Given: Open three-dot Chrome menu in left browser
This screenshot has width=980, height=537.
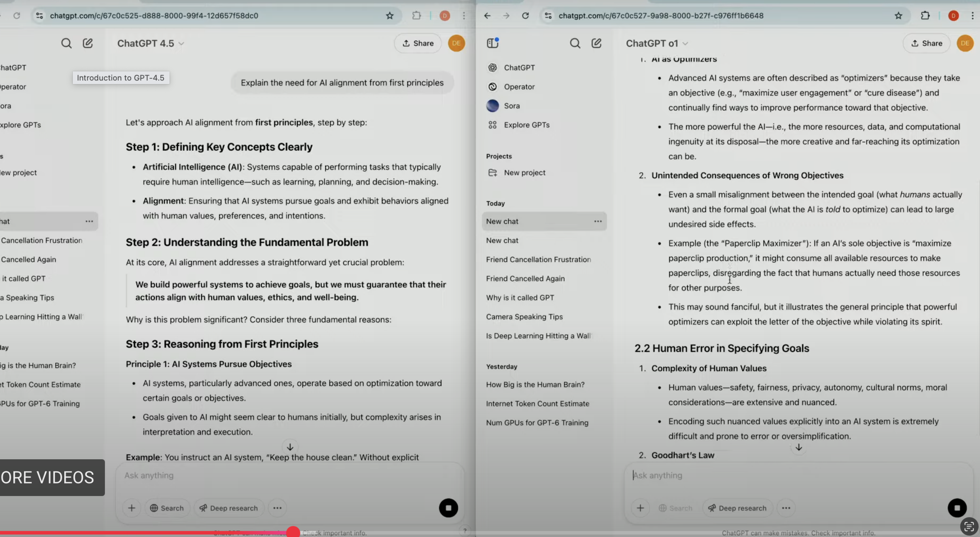Looking at the screenshot, I should 464,16.
